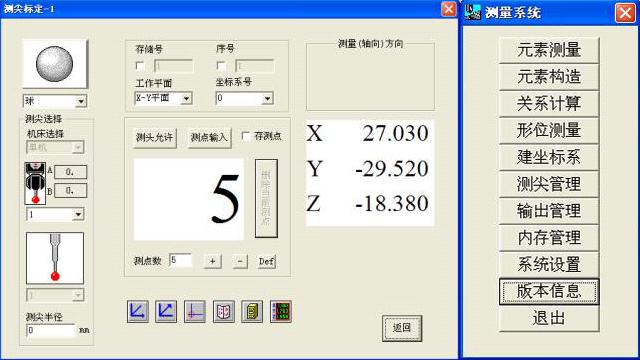
Task: Toggle the 存储号 checkbox
Action: 140,66
